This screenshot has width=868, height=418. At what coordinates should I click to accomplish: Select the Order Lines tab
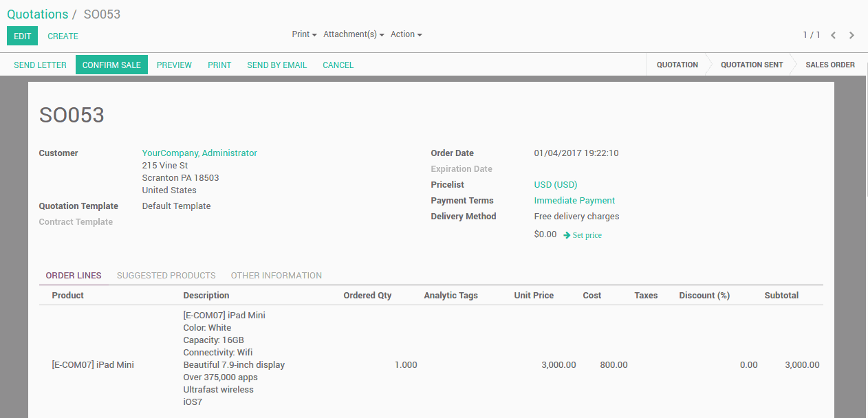click(74, 276)
